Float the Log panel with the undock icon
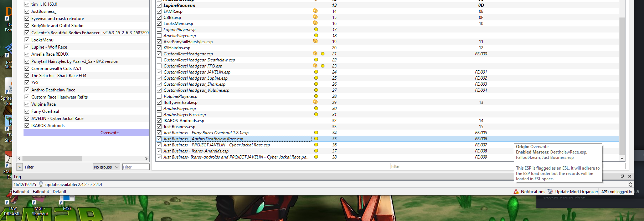The image size is (644, 221). pos(622,176)
